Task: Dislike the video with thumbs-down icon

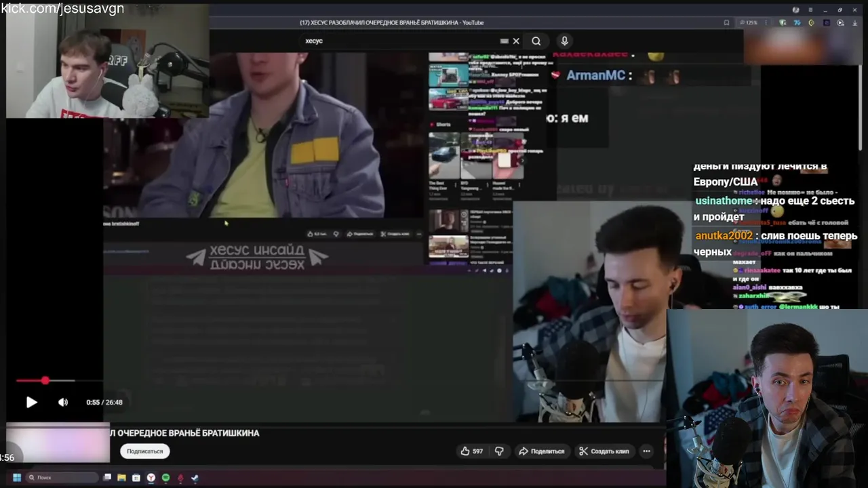Action: tap(499, 451)
